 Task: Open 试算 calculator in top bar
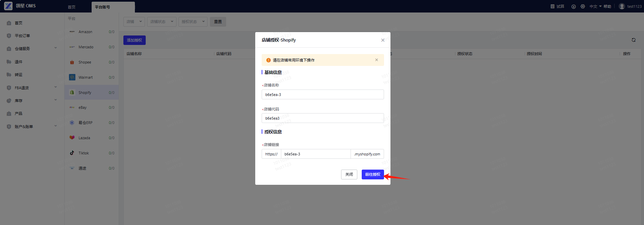[557, 6]
